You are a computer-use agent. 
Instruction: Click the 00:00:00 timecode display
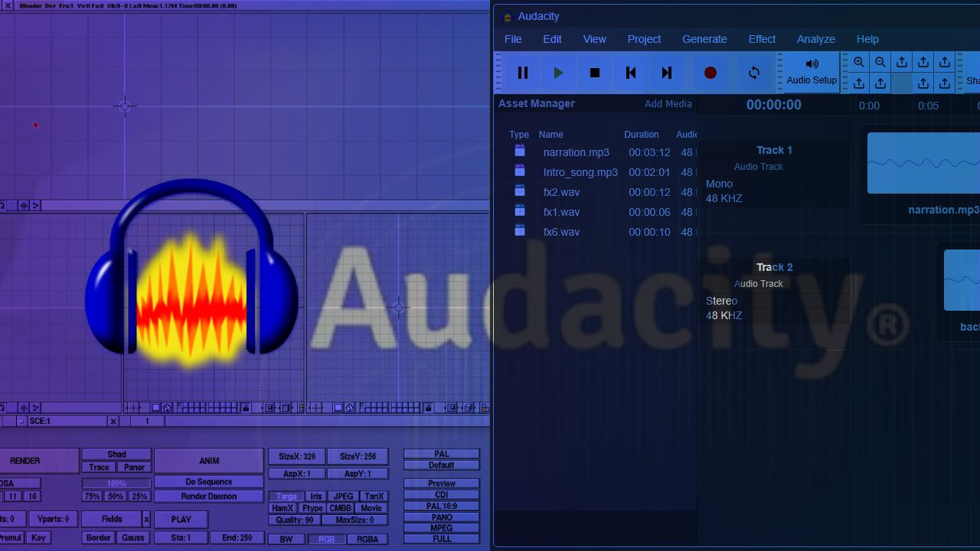[x=774, y=105]
